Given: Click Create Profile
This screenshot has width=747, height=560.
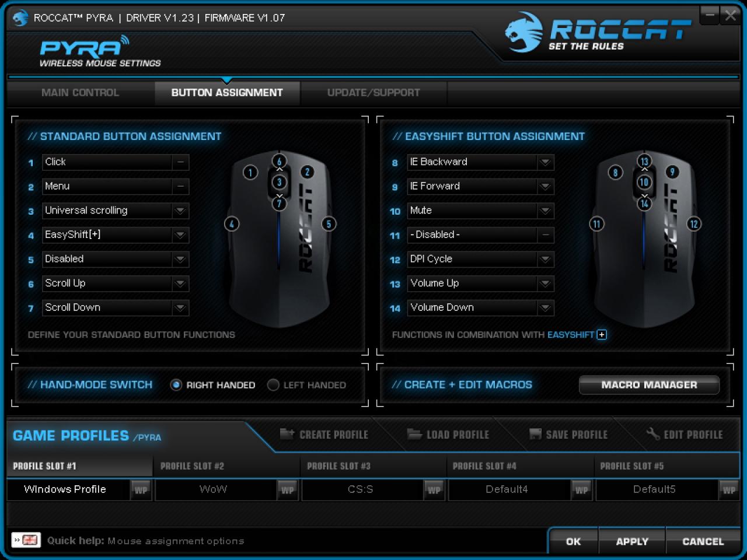Looking at the screenshot, I should click(x=324, y=435).
